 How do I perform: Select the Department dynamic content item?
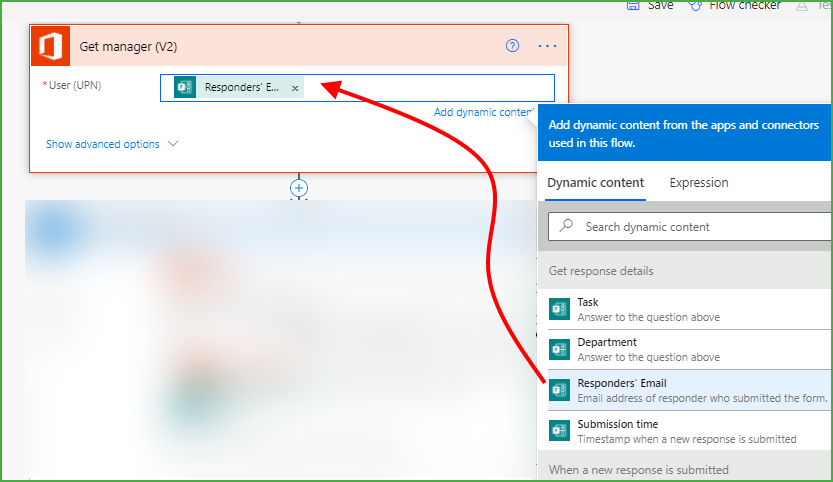pos(689,350)
